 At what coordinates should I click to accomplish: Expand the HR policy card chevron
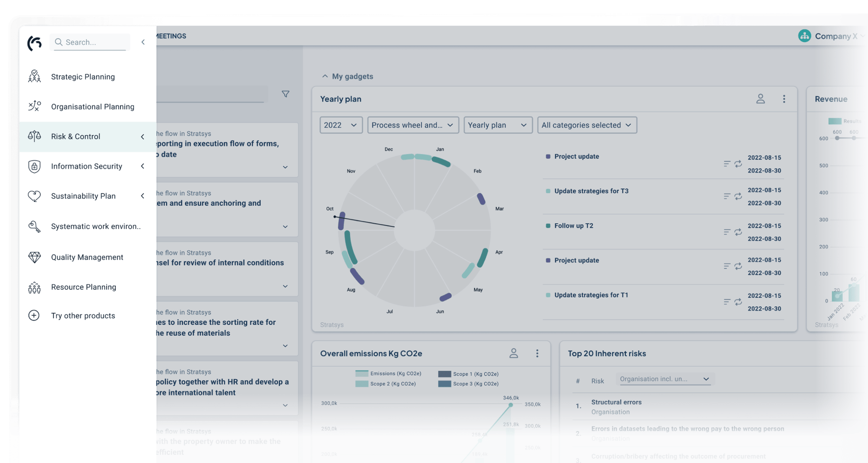pos(285,405)
